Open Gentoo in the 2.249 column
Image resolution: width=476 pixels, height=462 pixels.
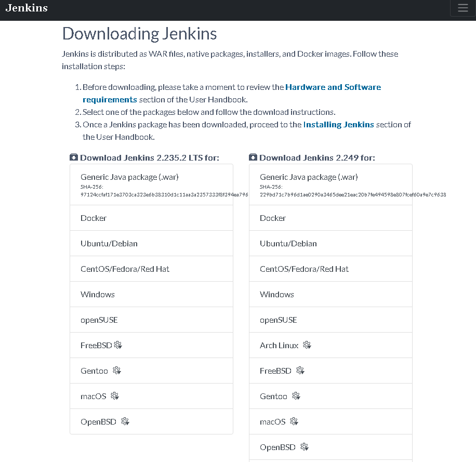330,397
